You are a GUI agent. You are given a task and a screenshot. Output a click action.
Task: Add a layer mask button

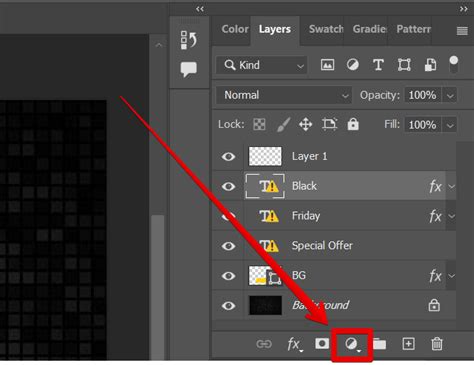[322, 343]
